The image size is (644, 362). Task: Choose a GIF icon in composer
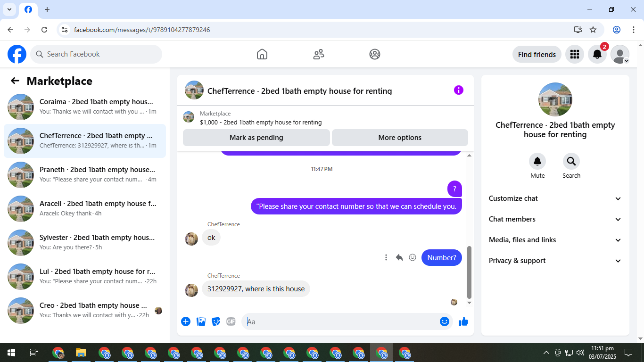click(231, 321)
